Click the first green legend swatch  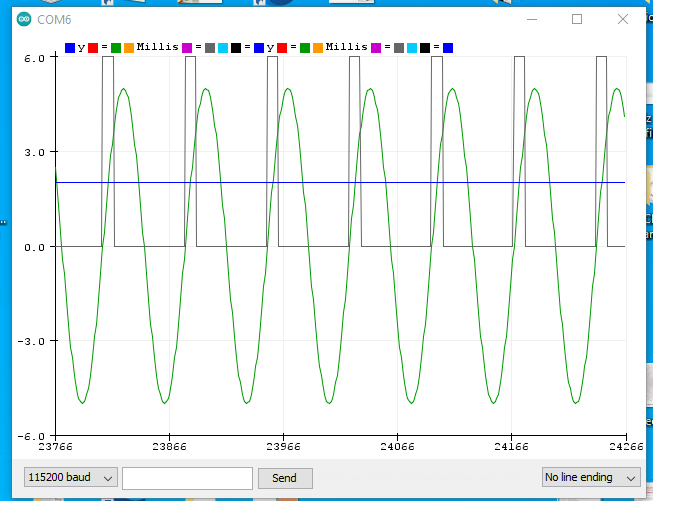(116, 47)
